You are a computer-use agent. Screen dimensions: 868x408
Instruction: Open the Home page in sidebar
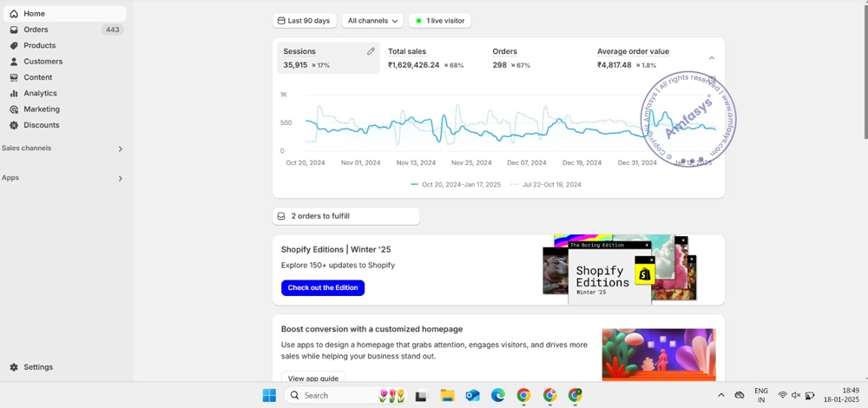pyautogui.click(x=65, y=14)
